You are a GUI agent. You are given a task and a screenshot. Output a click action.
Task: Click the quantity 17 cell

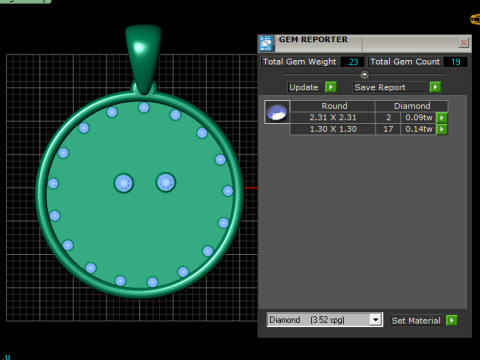click(388, 129)
